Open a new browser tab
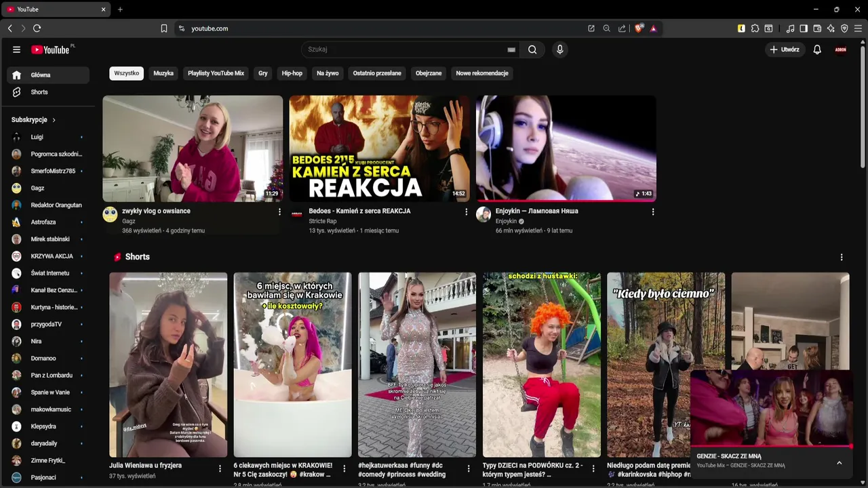This screenshot has width=868, height=488. (x=120, y=9)
